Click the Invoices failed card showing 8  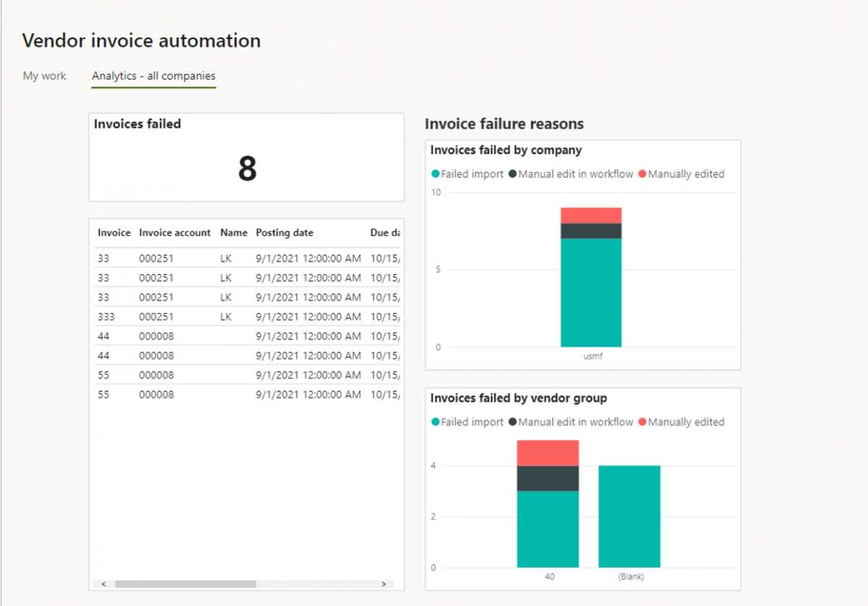247,157
